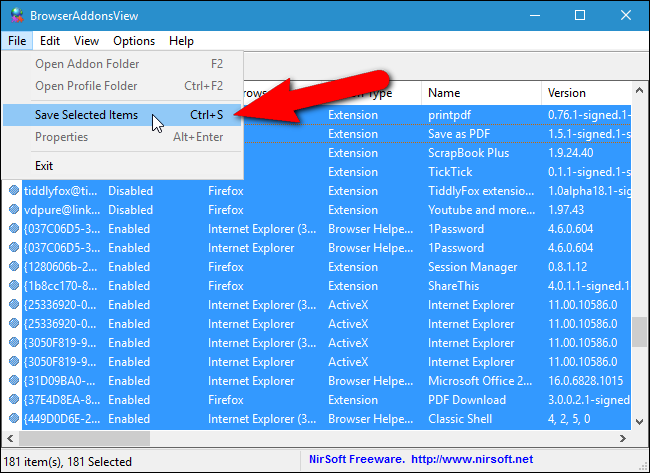Open the File menu
The width and height of the screenshot is (650, 473).
17,41
